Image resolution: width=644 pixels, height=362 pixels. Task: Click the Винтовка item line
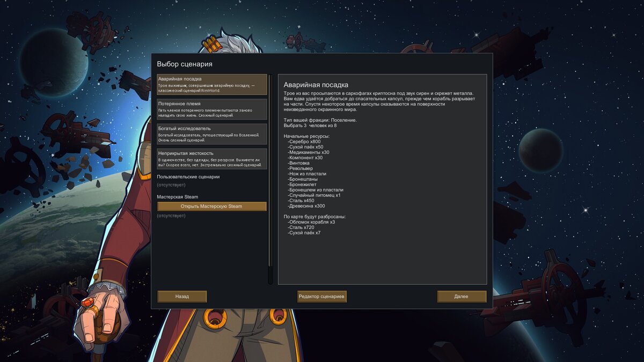tap(298, 163)
